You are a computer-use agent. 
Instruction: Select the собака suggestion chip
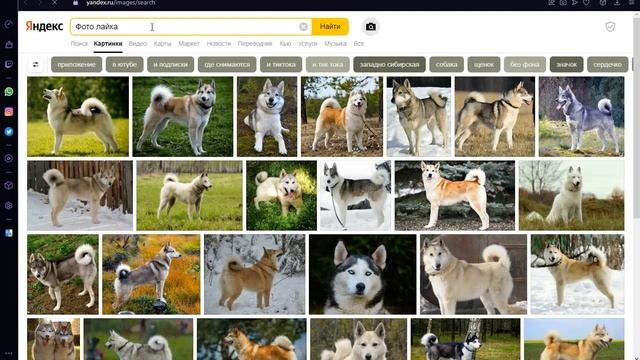pyautogui.click(x=447, y=64)
